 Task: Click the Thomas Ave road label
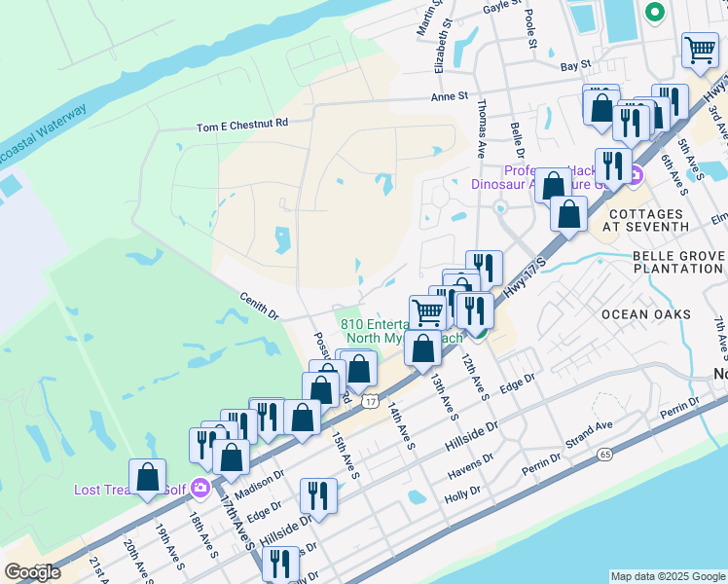pyautogui.click(x=482, y=128)
